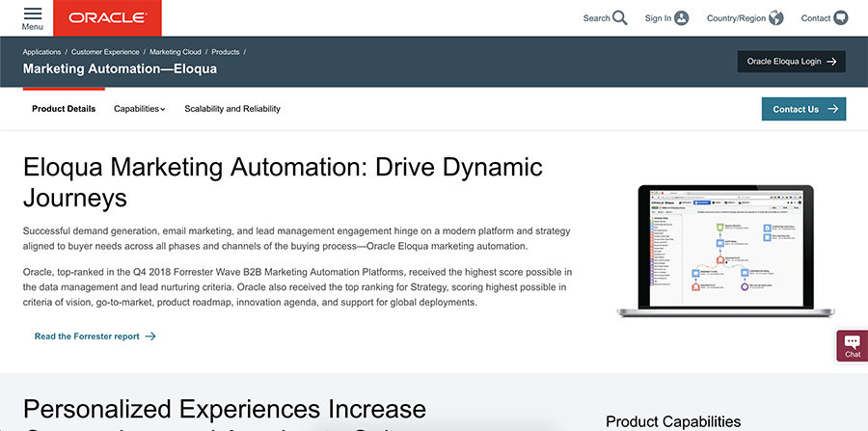Click the Sign In user icon
The image size is (868, 431).
[x=682, y=17]
